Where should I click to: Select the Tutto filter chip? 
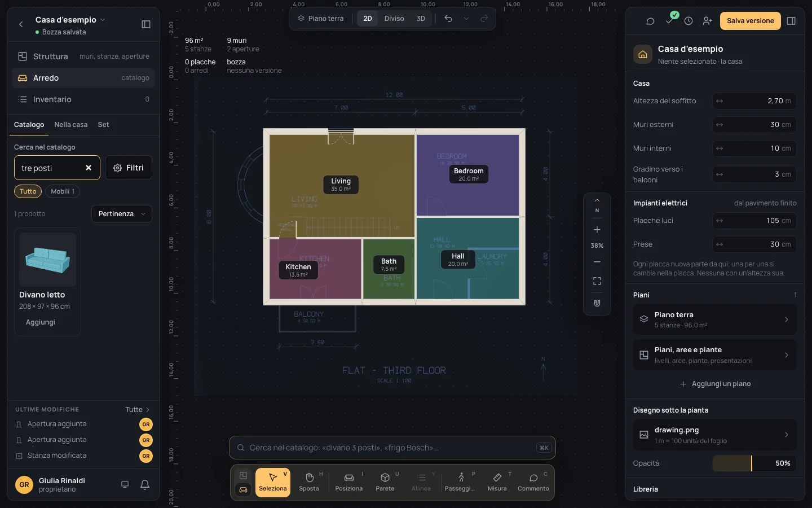28,191
